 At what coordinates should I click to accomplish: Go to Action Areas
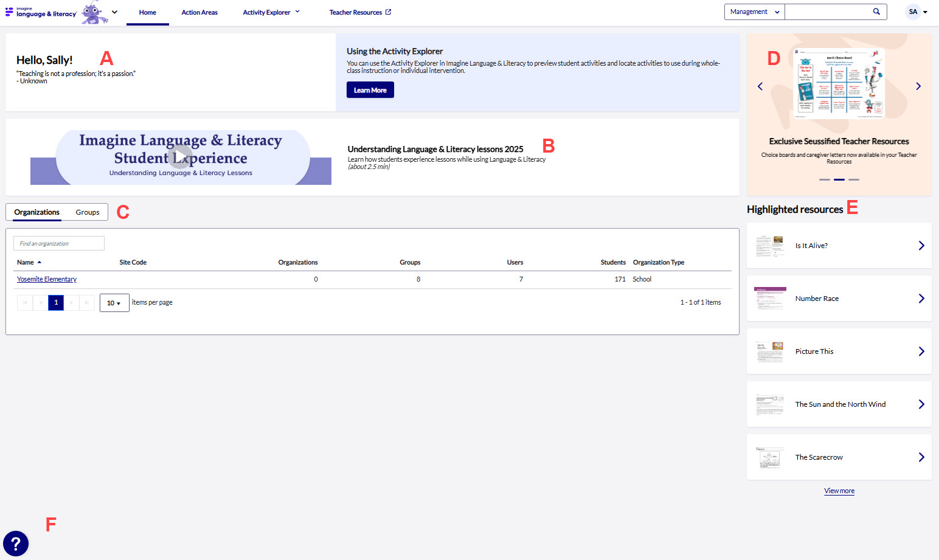coord(199,12)
